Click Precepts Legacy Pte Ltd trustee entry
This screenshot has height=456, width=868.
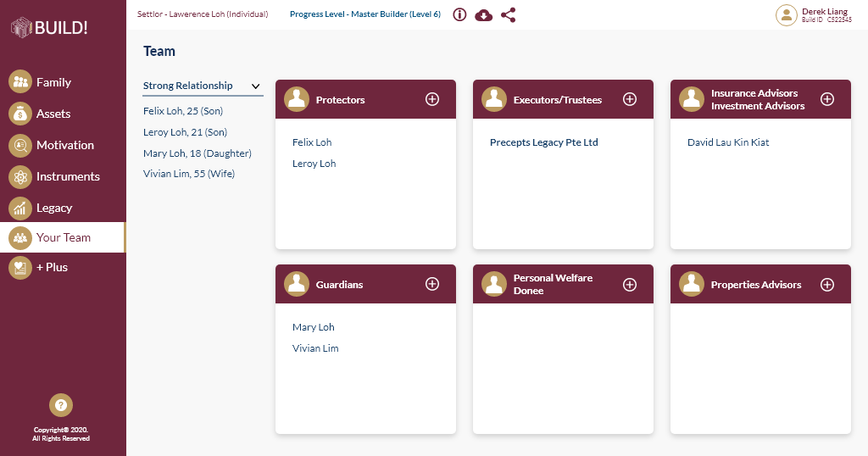coord(544,142)
